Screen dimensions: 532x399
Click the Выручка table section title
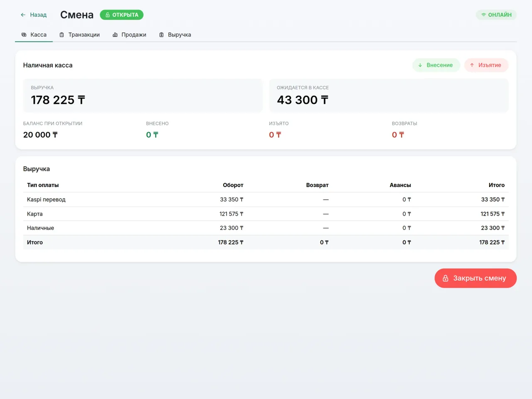point(37,169)
